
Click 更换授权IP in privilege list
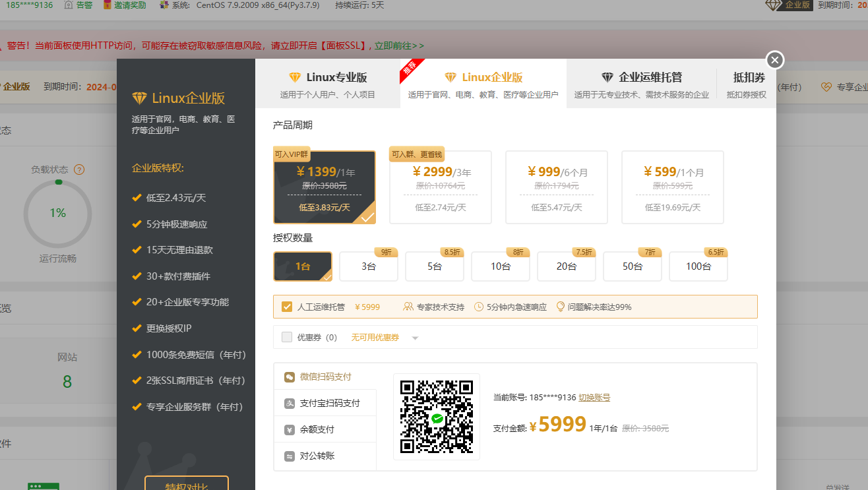[x=169, y=328]
